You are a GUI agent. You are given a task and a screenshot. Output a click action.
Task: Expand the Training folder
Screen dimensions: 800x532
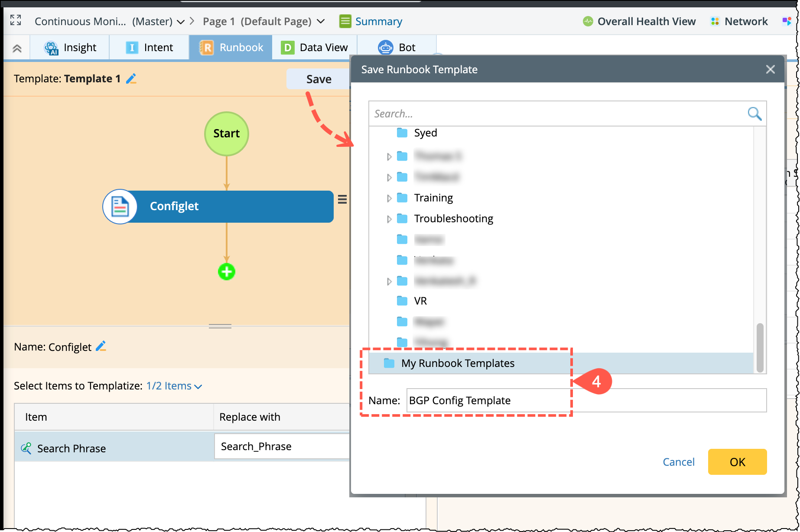[x=389, y=198]
